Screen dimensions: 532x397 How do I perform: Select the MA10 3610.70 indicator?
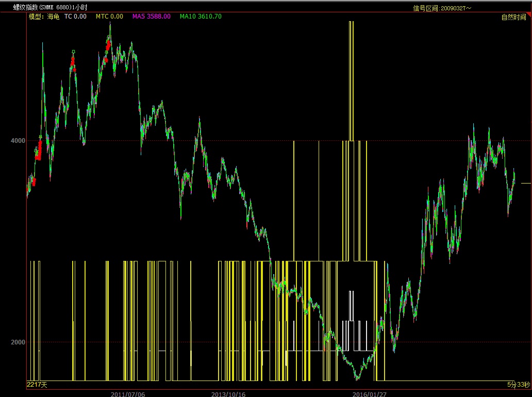(x=201, y=16)
